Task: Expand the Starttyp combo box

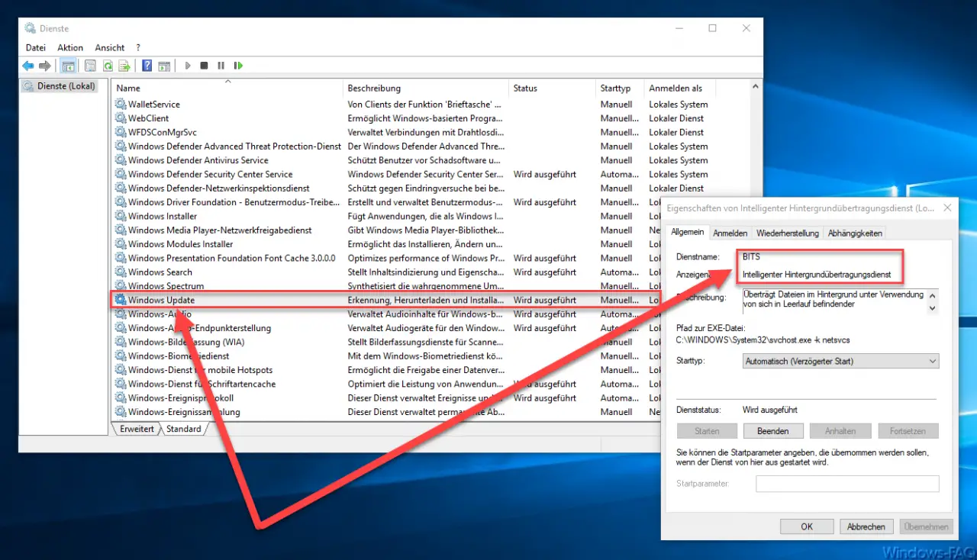Action: tap(841, 361)
